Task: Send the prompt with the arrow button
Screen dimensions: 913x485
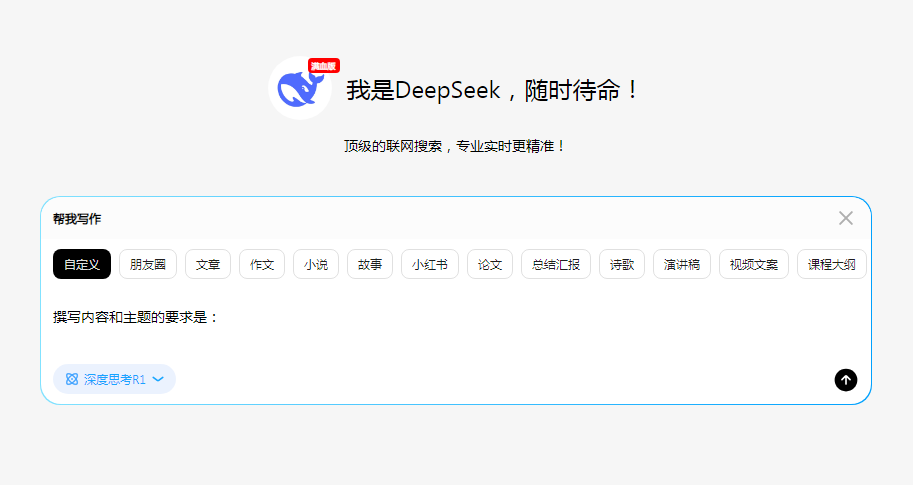Action: coord(845,380)
